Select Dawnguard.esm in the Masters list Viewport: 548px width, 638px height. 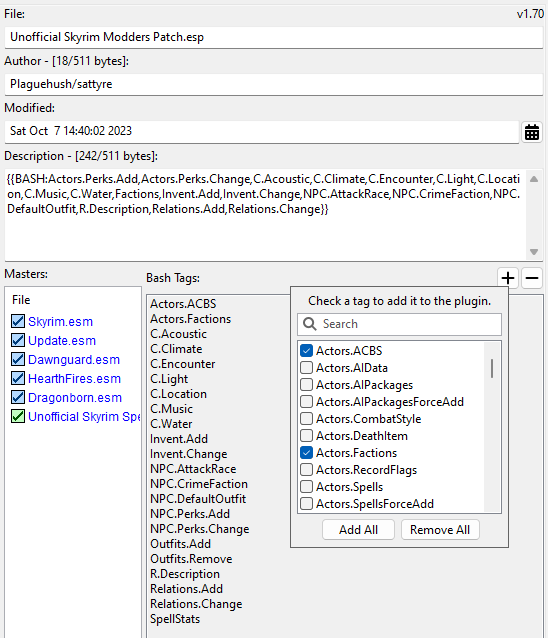[x=74, y=360]
